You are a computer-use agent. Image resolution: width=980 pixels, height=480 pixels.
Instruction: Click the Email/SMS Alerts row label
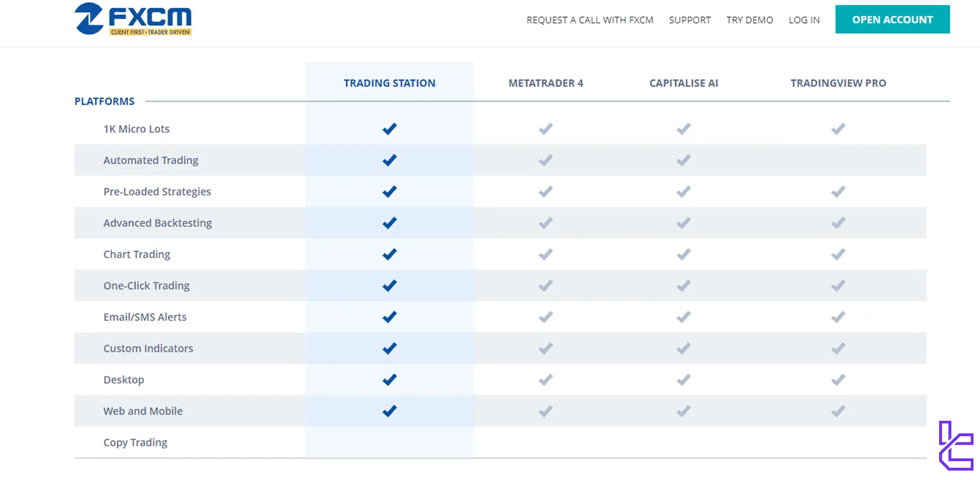(x=145, y=317)
